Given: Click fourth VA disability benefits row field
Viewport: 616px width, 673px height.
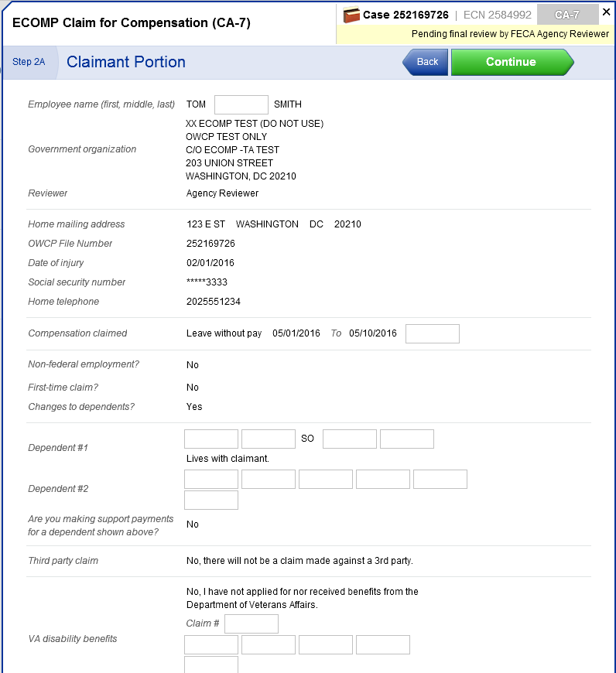Looking at the screenshot, I should [383, 644].
